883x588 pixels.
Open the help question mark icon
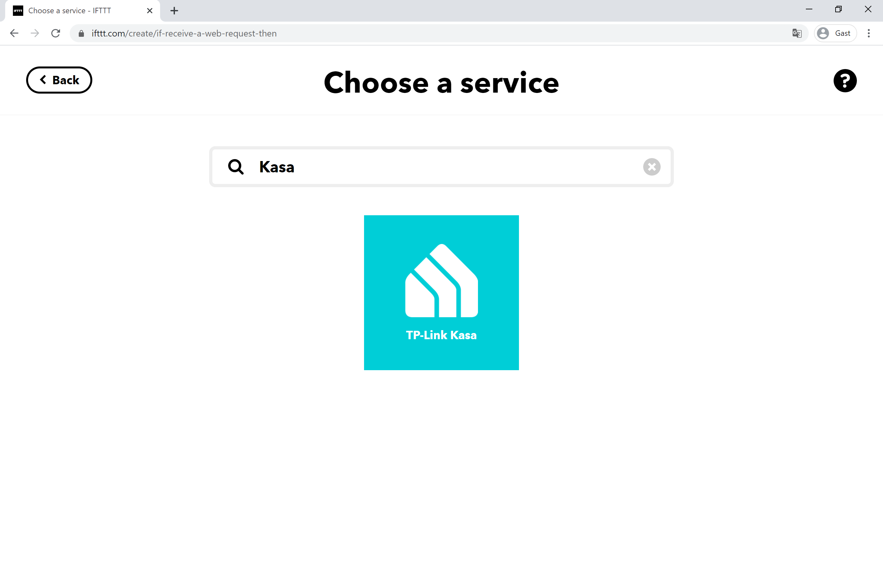click(x=844, y=81)
